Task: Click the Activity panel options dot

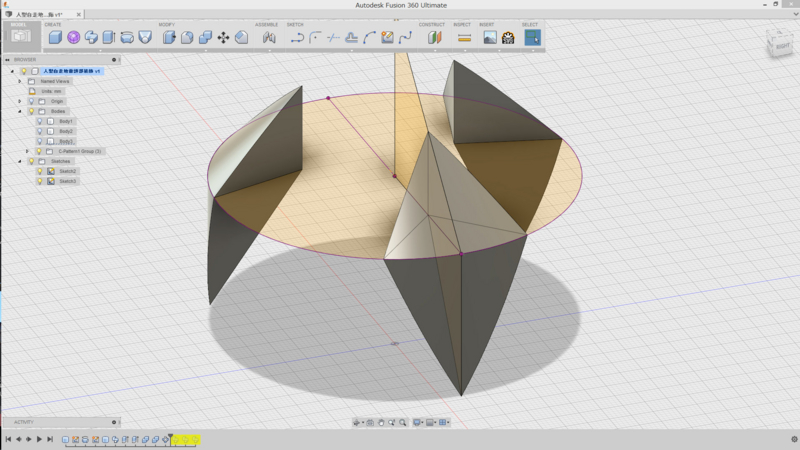Action: pyautogui.click(x=114, y=422)
